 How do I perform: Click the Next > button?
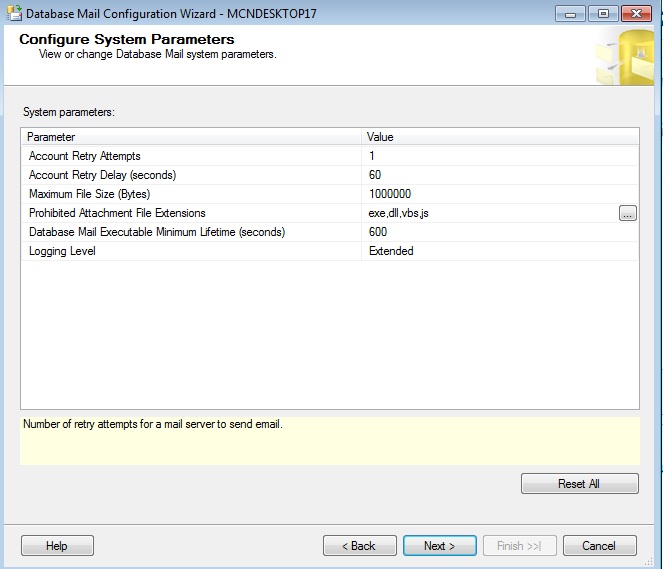(440, 546)
